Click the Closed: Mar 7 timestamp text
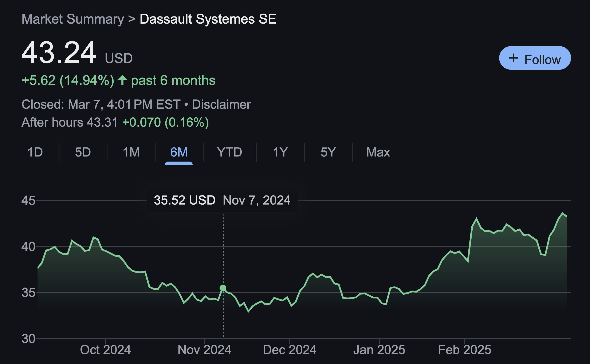Image resolution: width=590 pixels, height=364 pixels. (x=101, y=104)
